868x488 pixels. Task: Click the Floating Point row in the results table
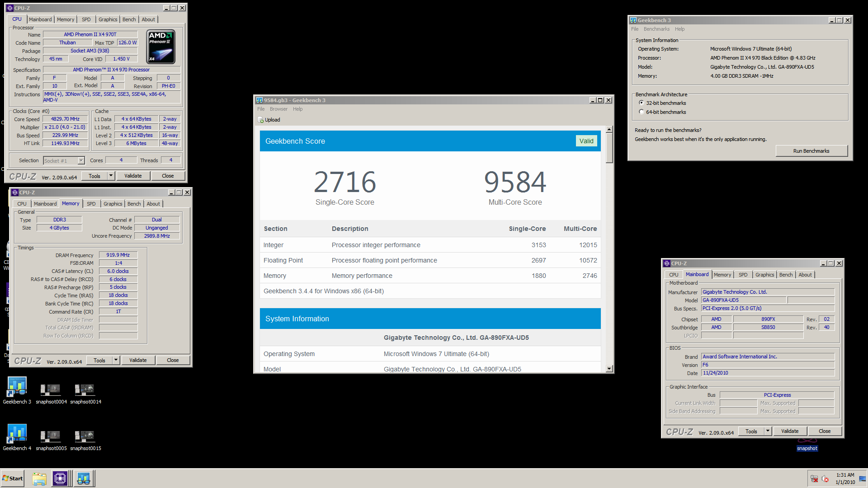pyautogui.click(x=430, y=260)
